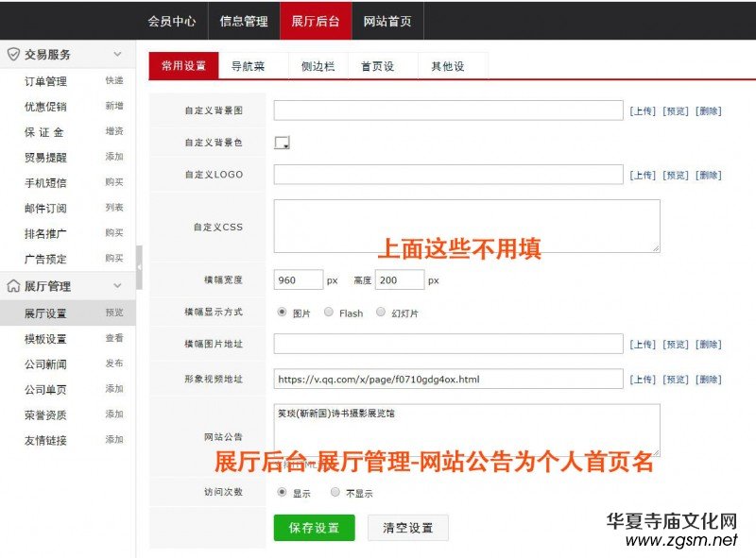Select 图片 as banner display mode
Image resolution: width=756 pixels, height=558 pixels.
282,313
